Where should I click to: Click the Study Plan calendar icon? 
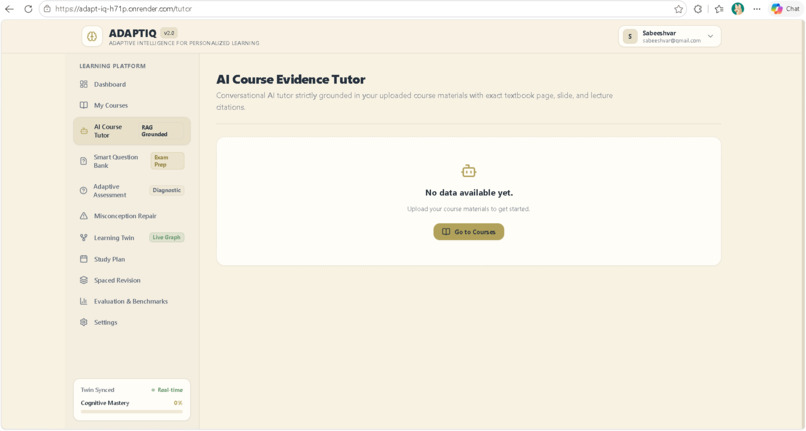pyautogui.click(x=84, y=259)
